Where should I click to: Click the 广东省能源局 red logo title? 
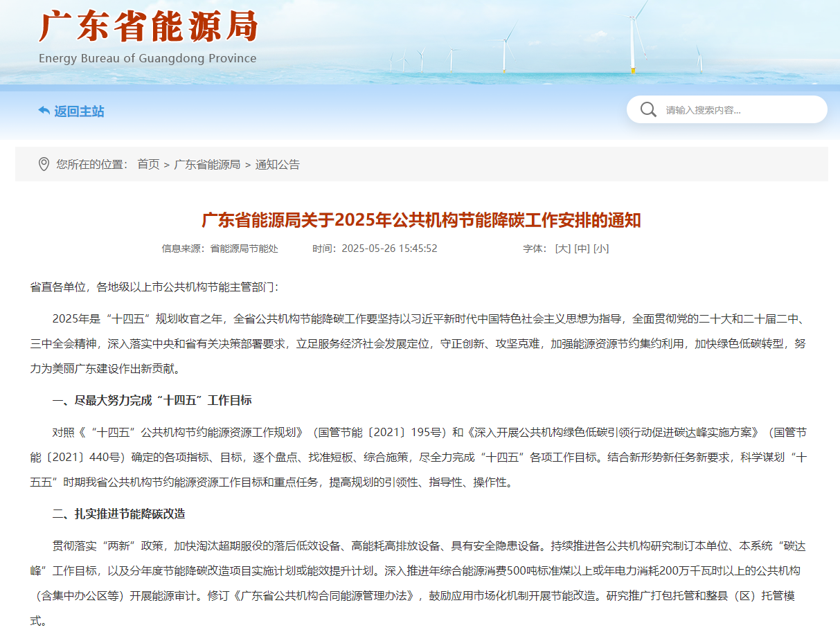coord(148,27)
